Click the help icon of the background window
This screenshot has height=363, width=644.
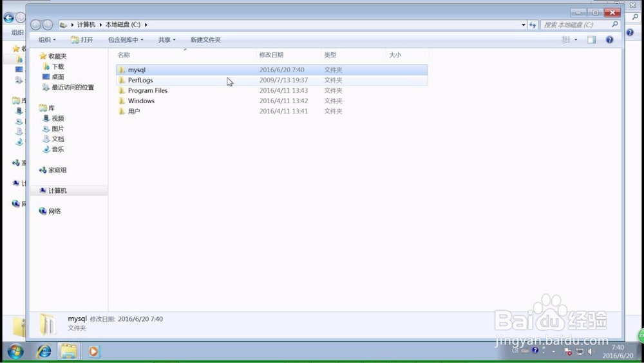coord(630,32)
